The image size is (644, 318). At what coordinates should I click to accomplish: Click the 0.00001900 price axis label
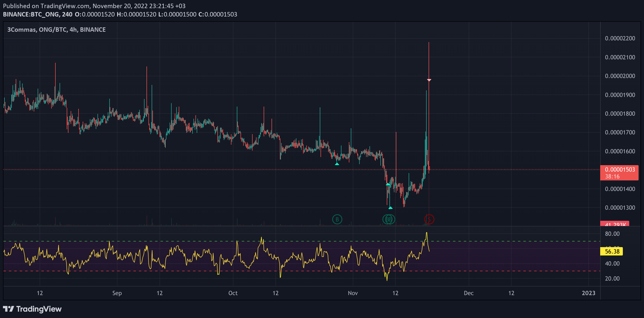point(620,95)
